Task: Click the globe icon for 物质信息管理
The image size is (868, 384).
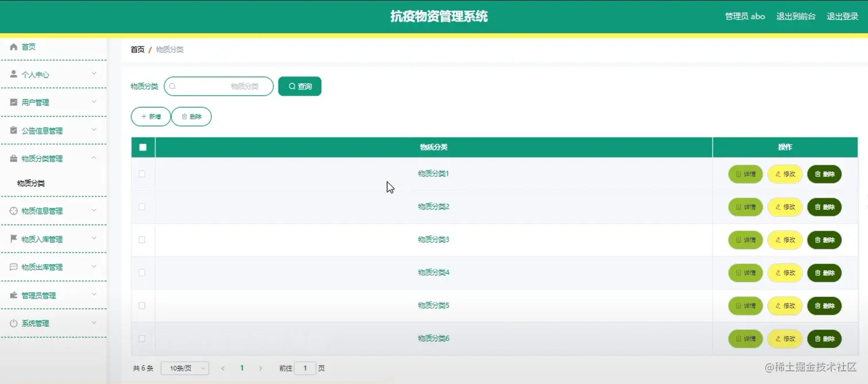Action: point(13,211)
